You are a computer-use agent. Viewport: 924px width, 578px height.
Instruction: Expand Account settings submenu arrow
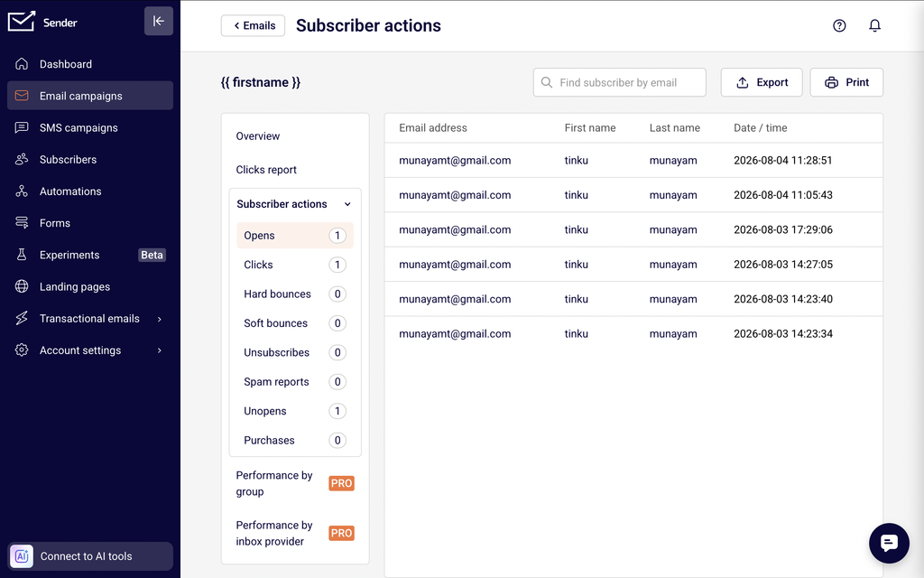159,351
